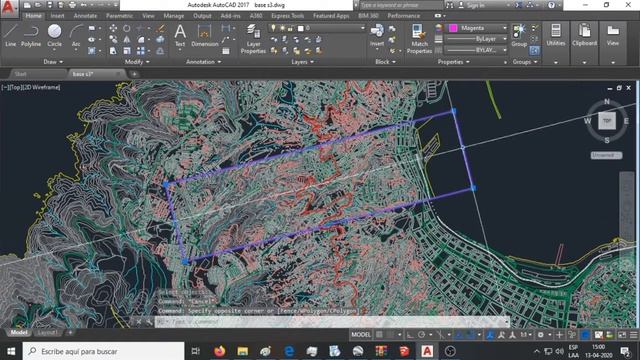This screenshot has width=640, height=360.
Task: Click the Table icon in Annotation panel
Action: [226, 51]
